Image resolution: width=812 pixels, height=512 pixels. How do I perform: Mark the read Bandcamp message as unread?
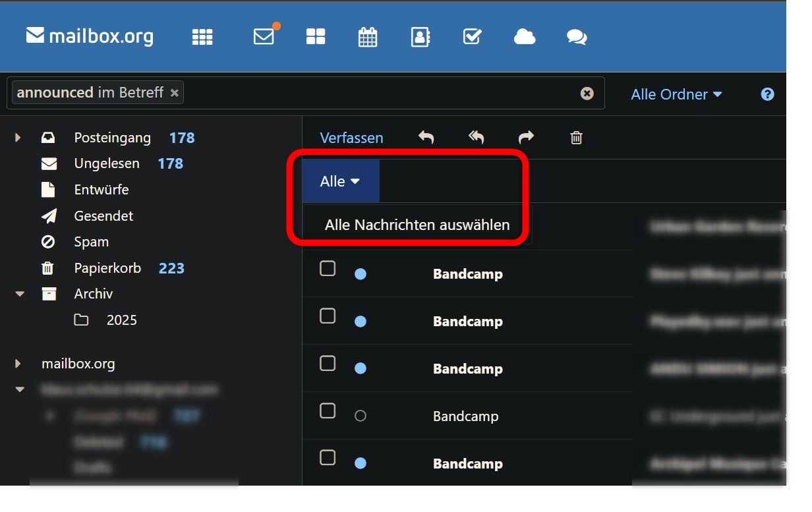(x=360, y=416)
